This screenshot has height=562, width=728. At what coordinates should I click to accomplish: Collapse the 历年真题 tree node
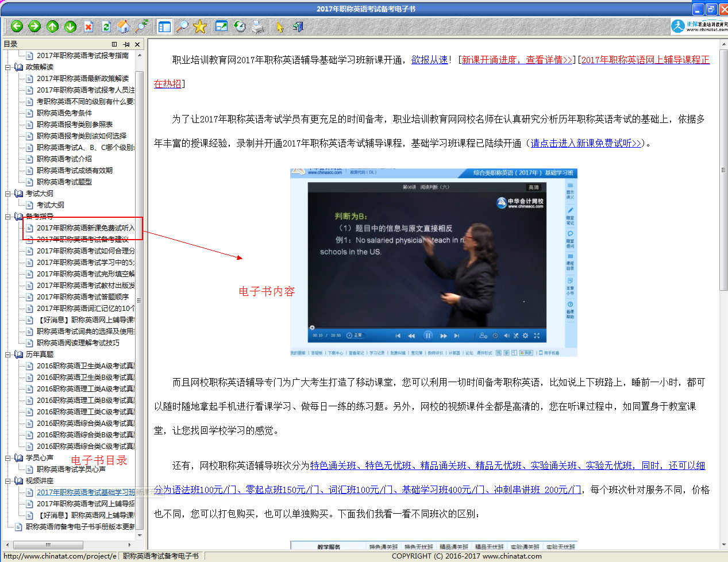(x=9, y=355)
